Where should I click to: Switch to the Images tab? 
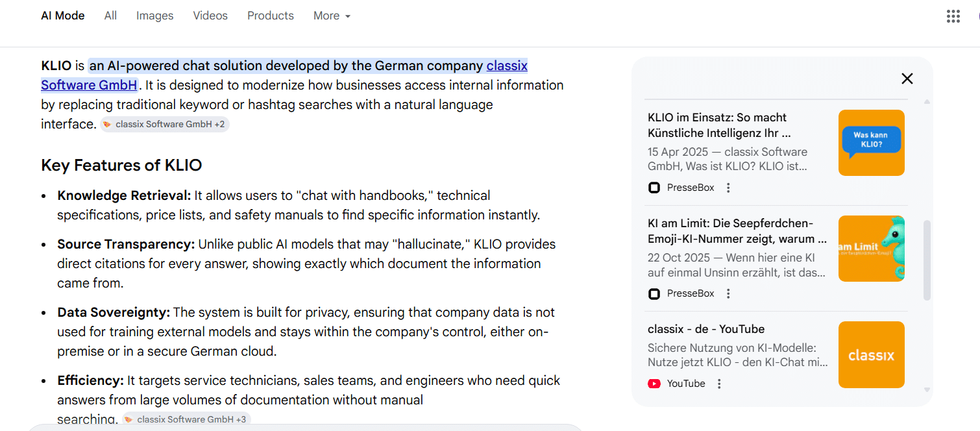[154, 16]
